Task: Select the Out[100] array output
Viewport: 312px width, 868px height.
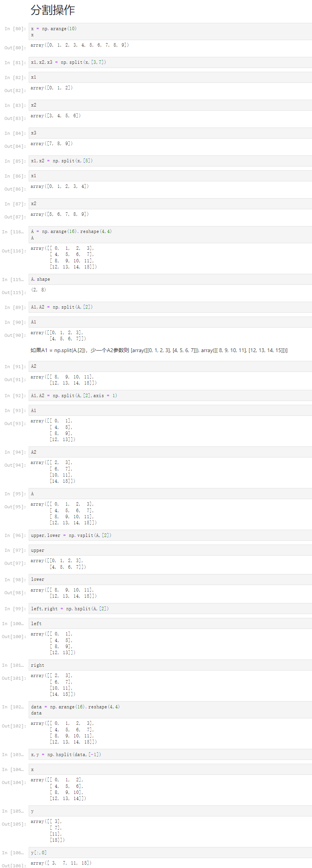Action: pos(53,643)
